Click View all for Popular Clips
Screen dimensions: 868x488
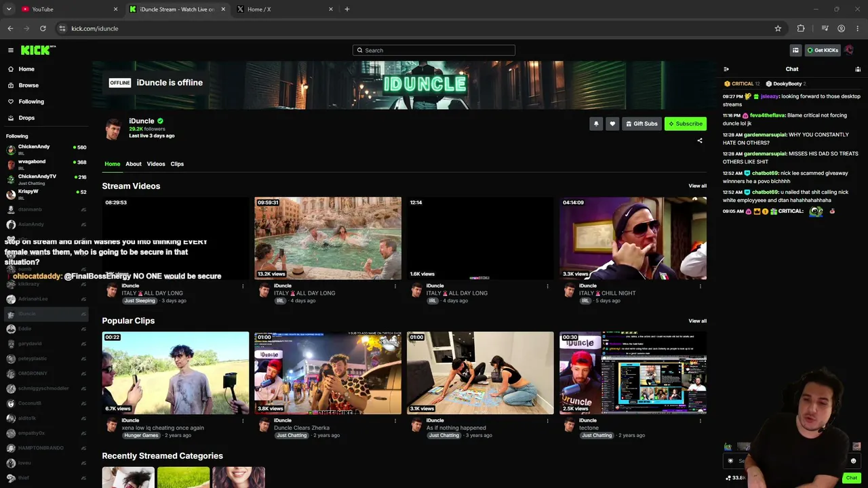click(698, 321)
